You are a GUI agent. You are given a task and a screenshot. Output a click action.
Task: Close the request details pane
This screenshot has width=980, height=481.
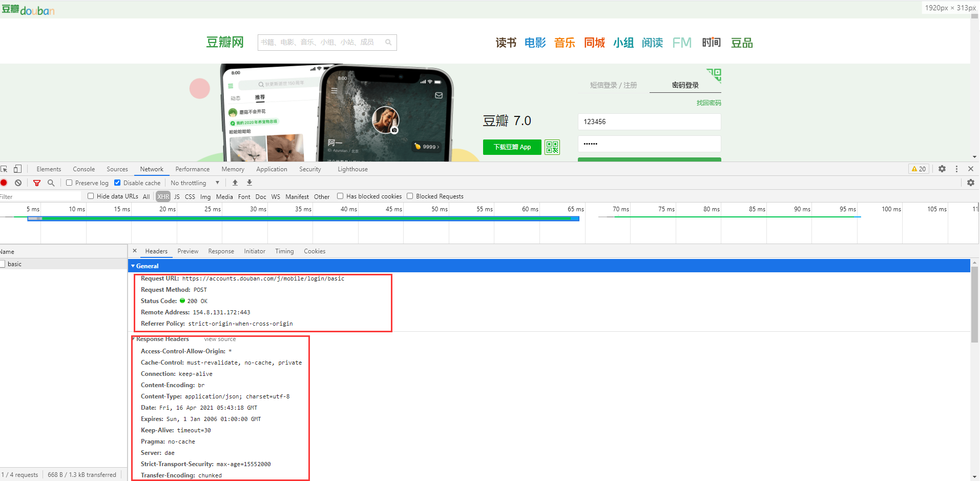coord(135,251)
